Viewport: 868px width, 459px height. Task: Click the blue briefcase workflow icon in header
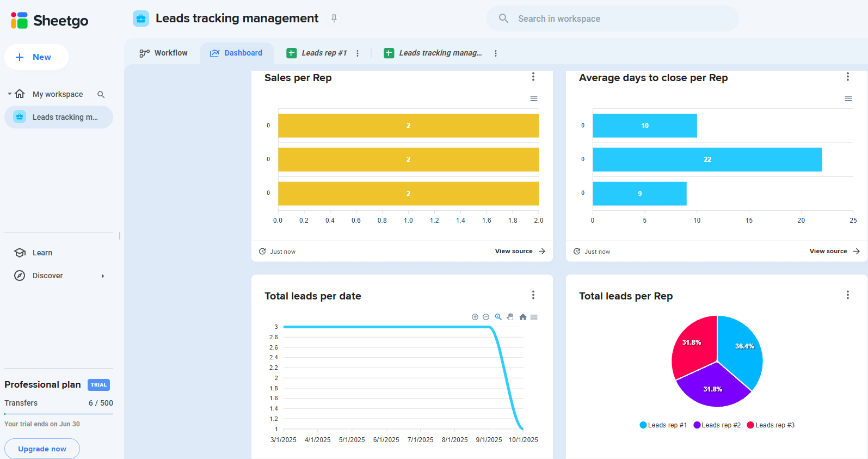[141, 19]
